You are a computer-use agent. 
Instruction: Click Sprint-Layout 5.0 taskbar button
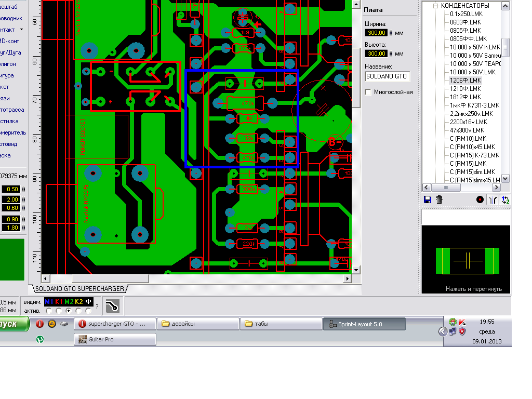pos(364,324)
